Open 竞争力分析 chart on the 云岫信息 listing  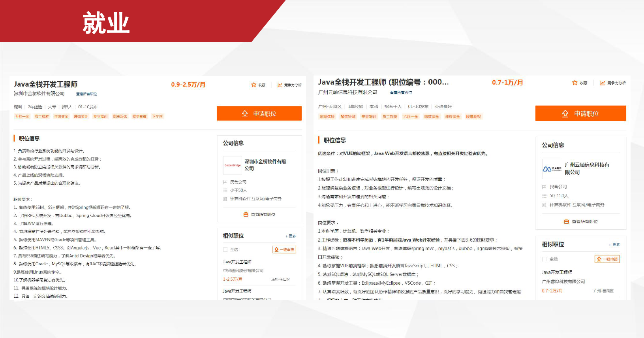click(603, 83)
